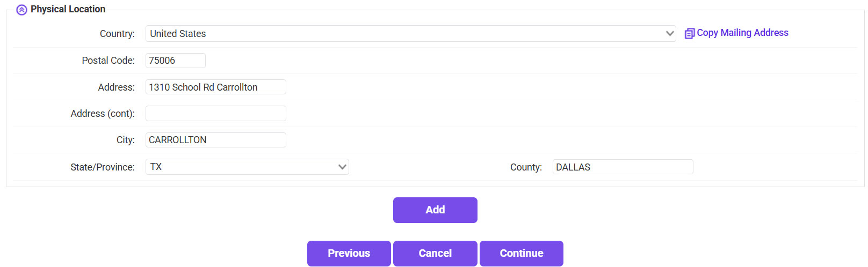Click the Postal Code label

(x=108, y=61)
